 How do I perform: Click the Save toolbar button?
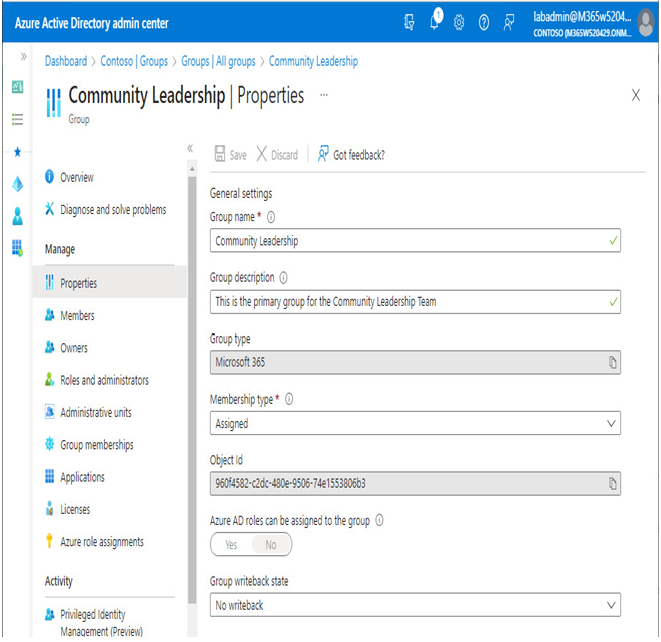point(231,154)
